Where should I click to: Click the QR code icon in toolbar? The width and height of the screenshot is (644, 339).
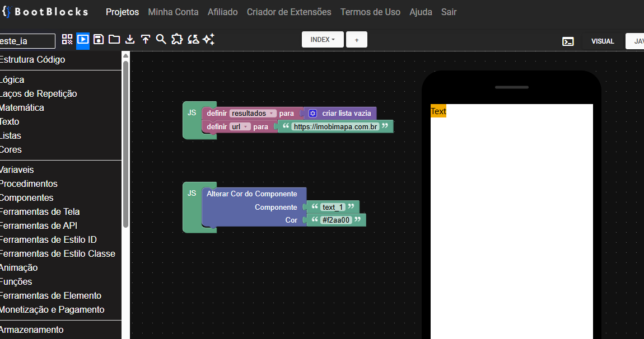67,39
